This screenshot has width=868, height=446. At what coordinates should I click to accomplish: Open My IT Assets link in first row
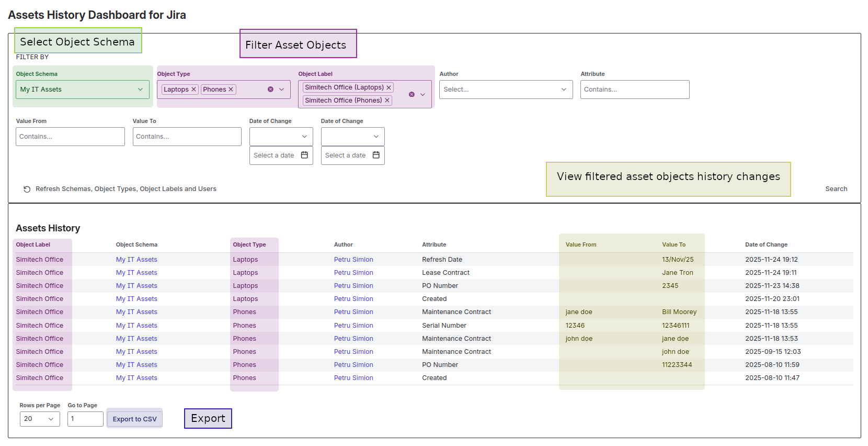click(136, 260)
